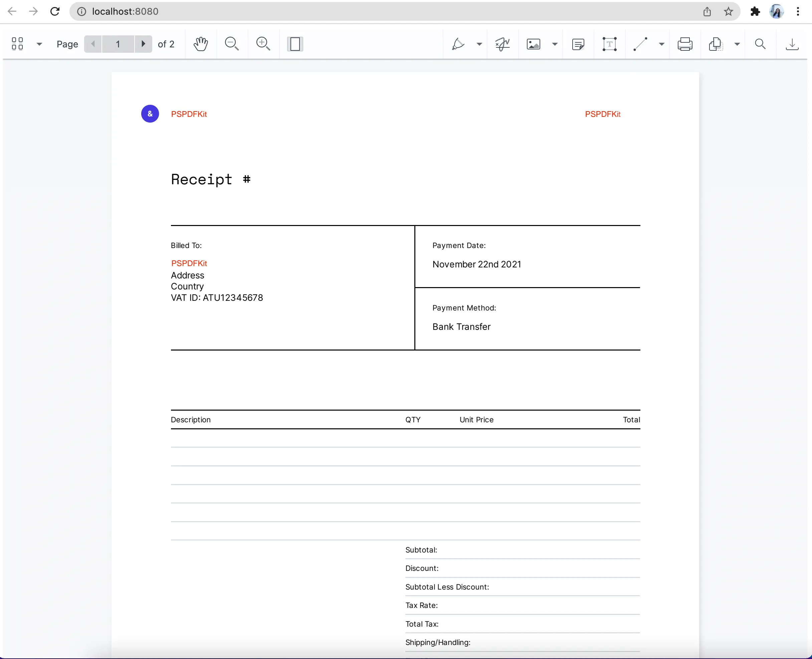Expand the sidebar mode dropdown arrow

tap(39, 44)
